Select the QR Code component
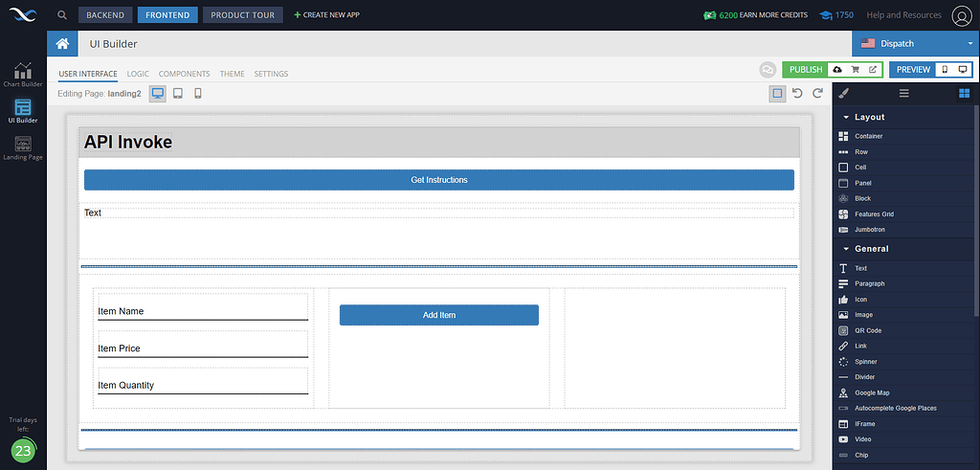 [903, 330]
